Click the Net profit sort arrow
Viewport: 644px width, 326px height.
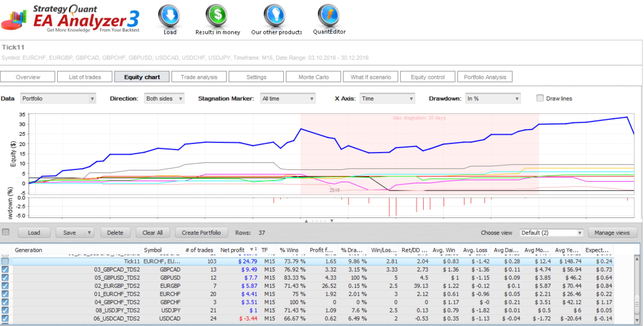coord(251,249)
